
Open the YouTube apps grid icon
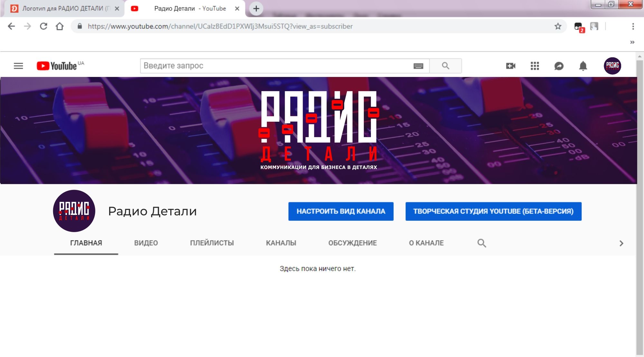(535, 66)
